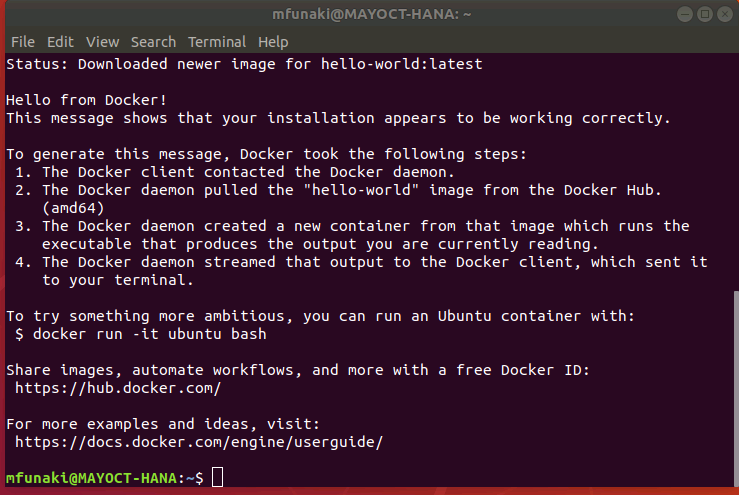739x495 pixels.
Task: Open the Search menu
Action: 153,42
